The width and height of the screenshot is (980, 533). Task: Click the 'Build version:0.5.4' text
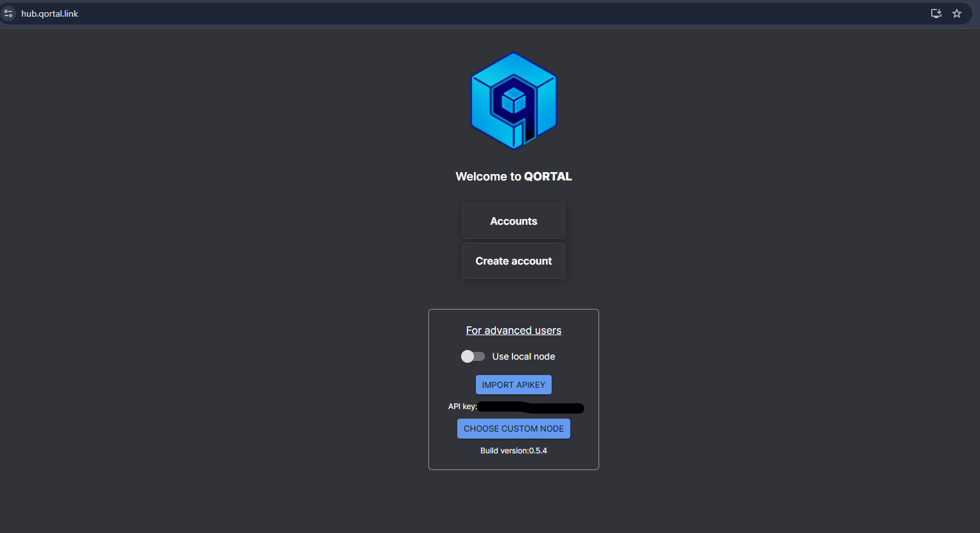pos(514,451)
